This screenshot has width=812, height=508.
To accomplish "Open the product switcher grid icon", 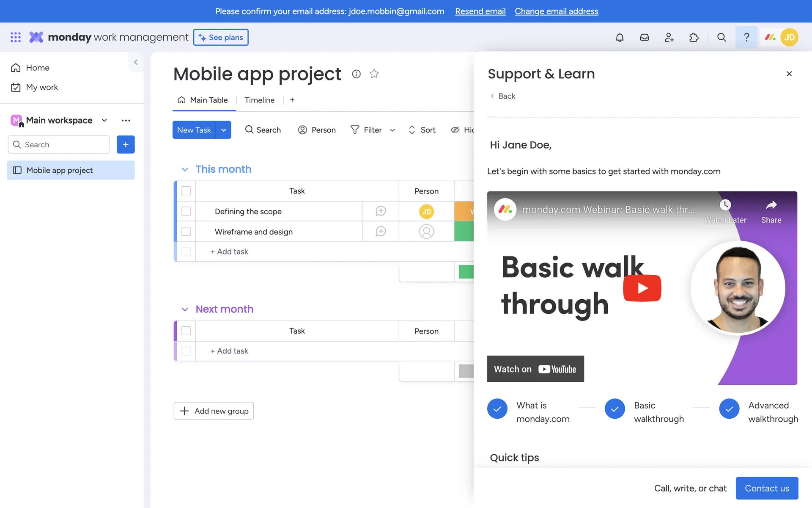I will pos(16,37).
